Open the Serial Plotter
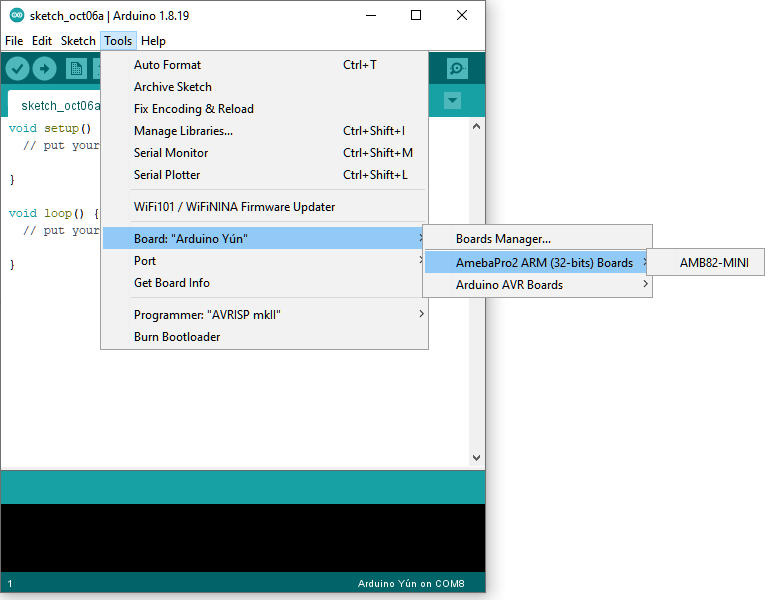Screen dimensions: 773x600 coord(167,175)
